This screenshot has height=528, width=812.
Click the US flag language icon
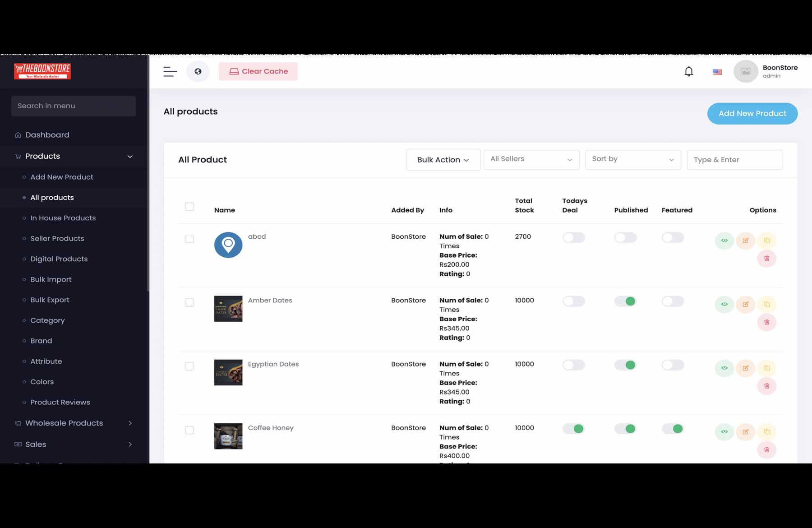coord(717,72)
